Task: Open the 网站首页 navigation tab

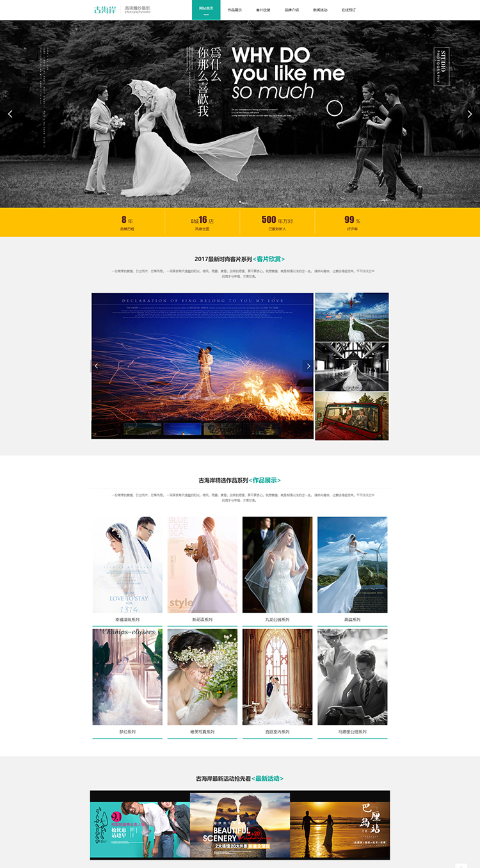Action: [206, 10]
